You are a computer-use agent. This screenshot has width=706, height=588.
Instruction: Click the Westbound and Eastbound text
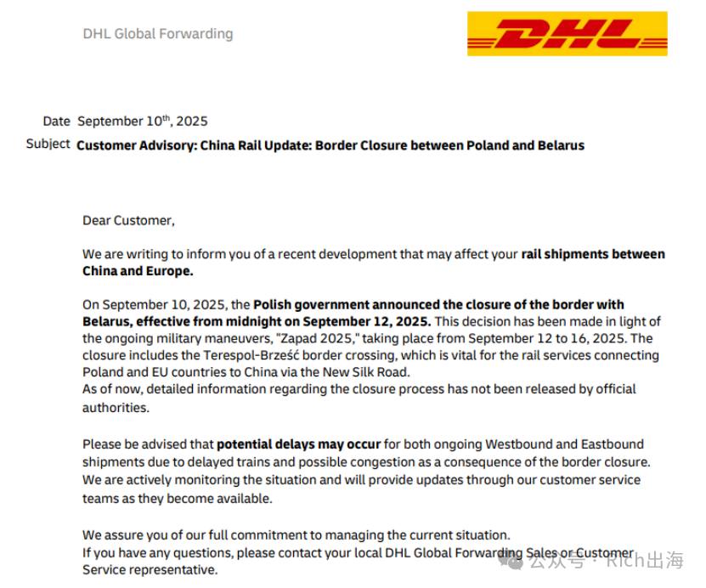(x=565, y=444)
